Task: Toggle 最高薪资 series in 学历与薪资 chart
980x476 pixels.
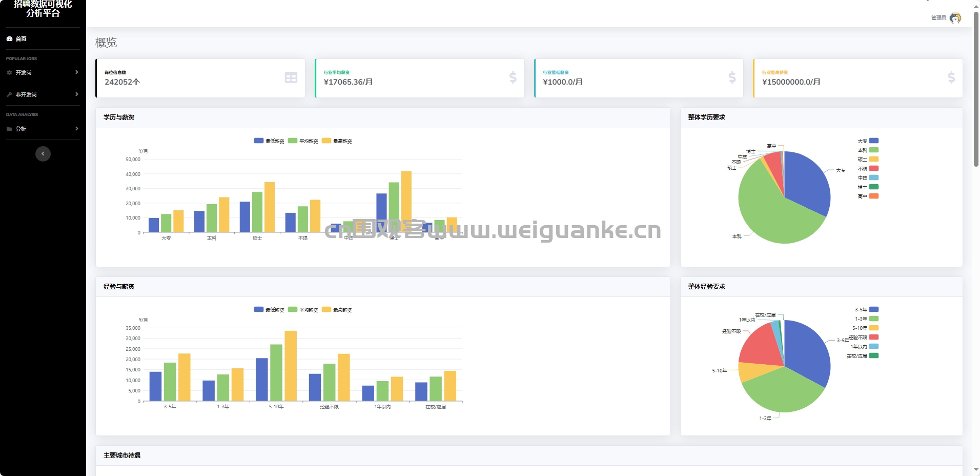Action: (337, 141)
